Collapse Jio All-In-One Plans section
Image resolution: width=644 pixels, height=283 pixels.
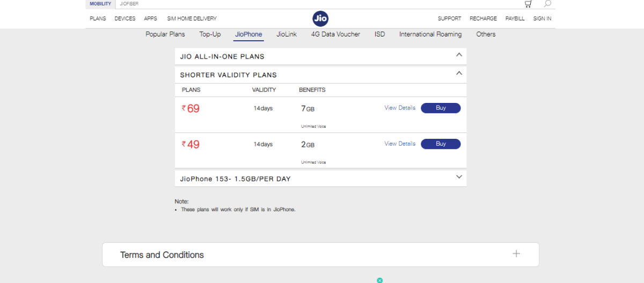click(459, 55)
